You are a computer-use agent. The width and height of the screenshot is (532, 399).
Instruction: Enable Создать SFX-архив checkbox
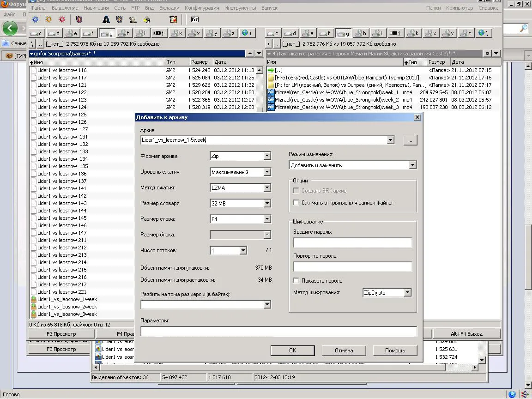[x=296, y=191]
